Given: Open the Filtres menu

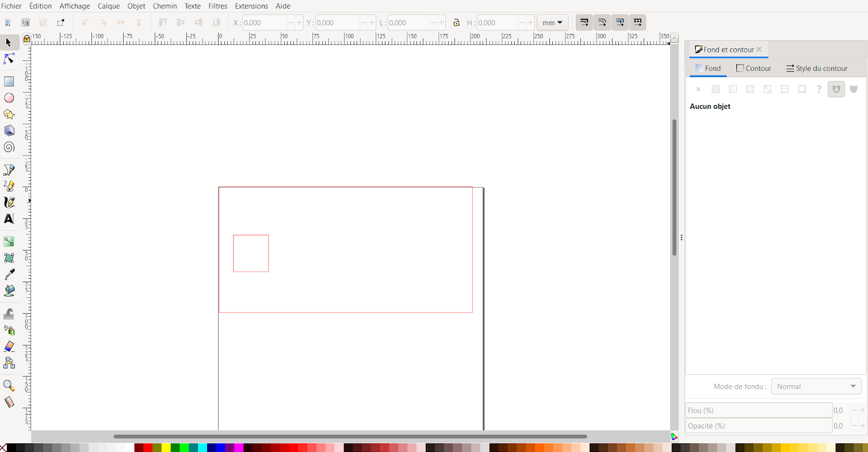Looking at the screenshot, I should (217, 6).
